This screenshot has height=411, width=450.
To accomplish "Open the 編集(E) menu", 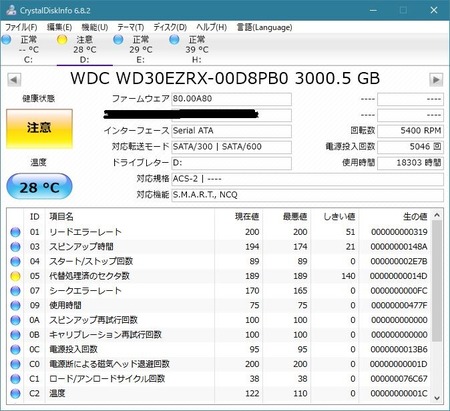I will [59, 27].
